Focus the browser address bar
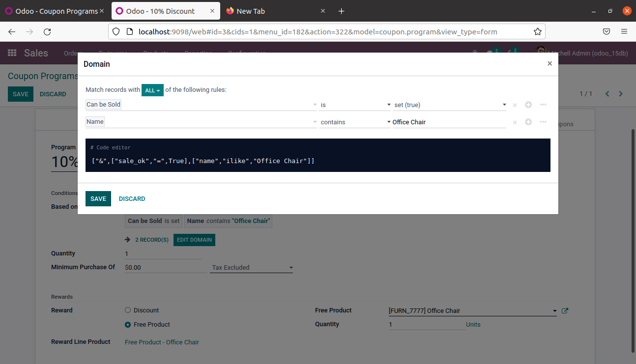 click(327, 31)
